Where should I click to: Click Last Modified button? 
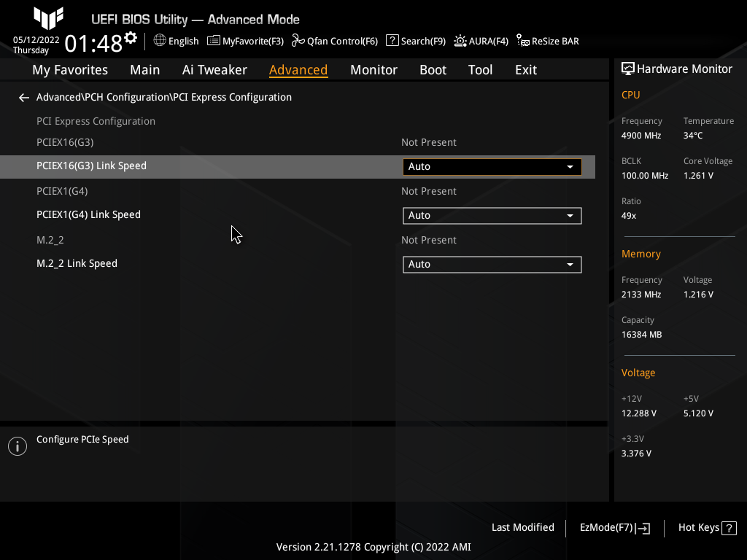pos(522,528)
